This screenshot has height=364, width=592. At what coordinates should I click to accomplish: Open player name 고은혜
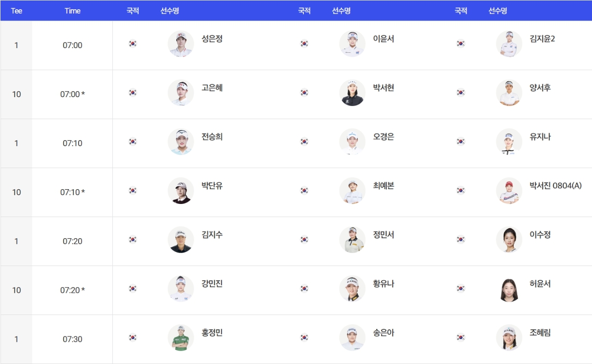tap(212, 88)
